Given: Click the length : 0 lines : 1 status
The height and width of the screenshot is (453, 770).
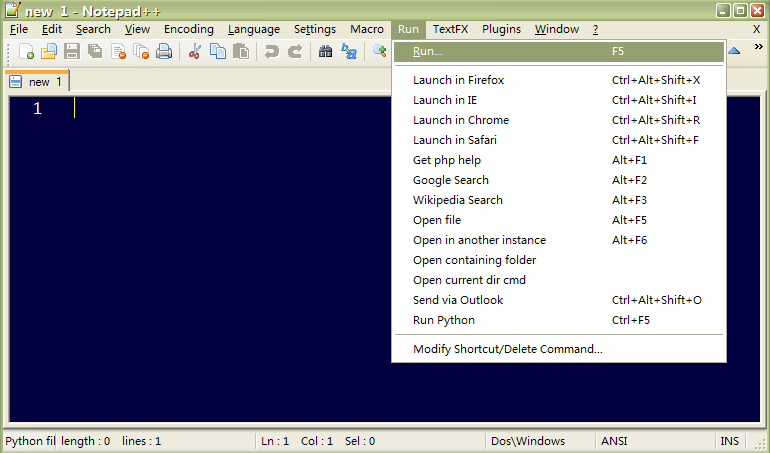Looking at the screenshot, I should click(156, 441).
